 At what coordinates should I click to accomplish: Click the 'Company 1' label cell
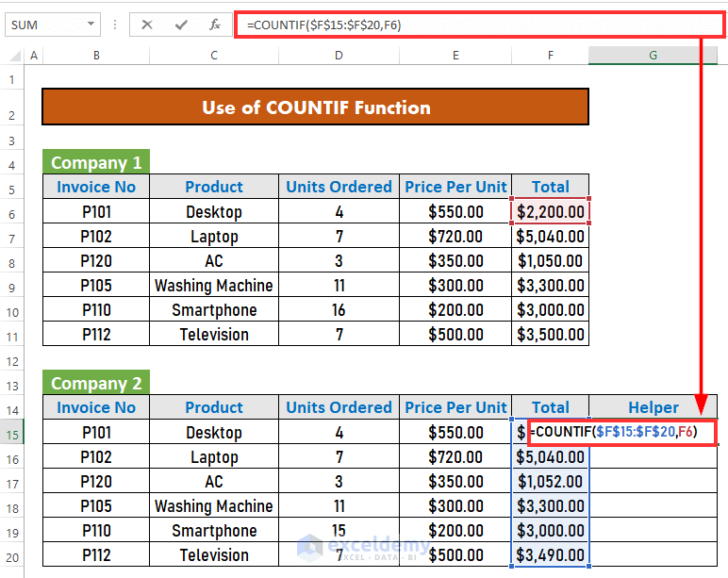coord(96,162)
